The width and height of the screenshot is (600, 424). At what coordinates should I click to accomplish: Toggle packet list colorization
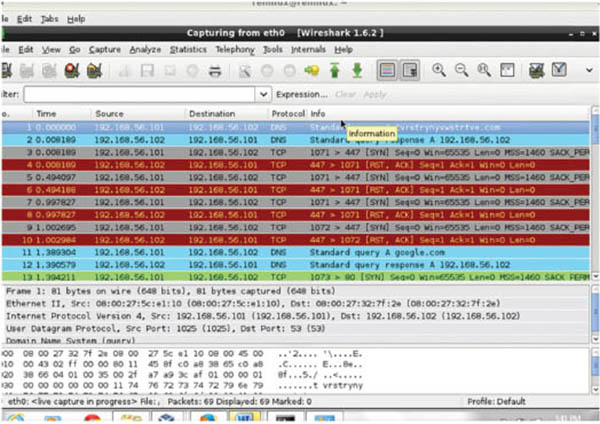387,70
